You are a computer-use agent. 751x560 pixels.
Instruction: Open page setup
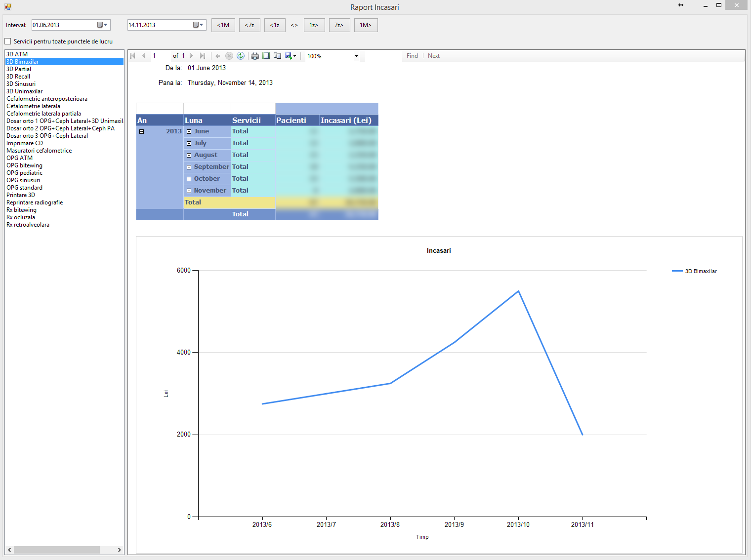[277, 56]
